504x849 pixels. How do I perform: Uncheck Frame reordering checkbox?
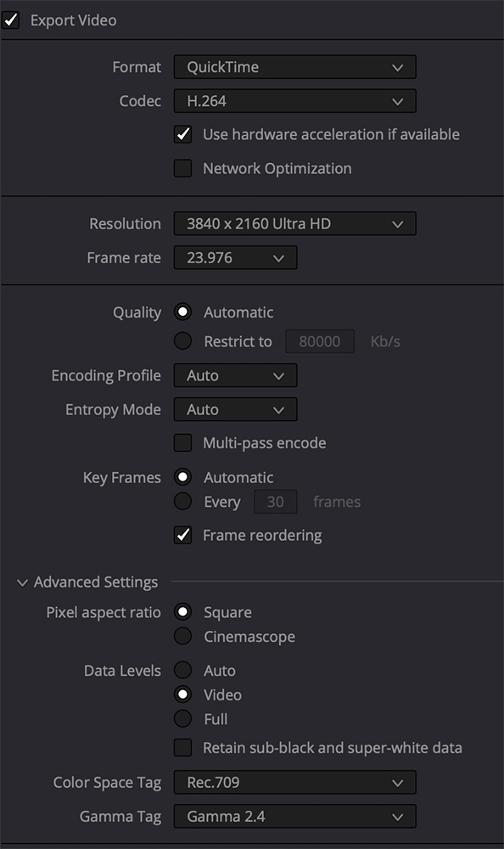pos(183,535)
